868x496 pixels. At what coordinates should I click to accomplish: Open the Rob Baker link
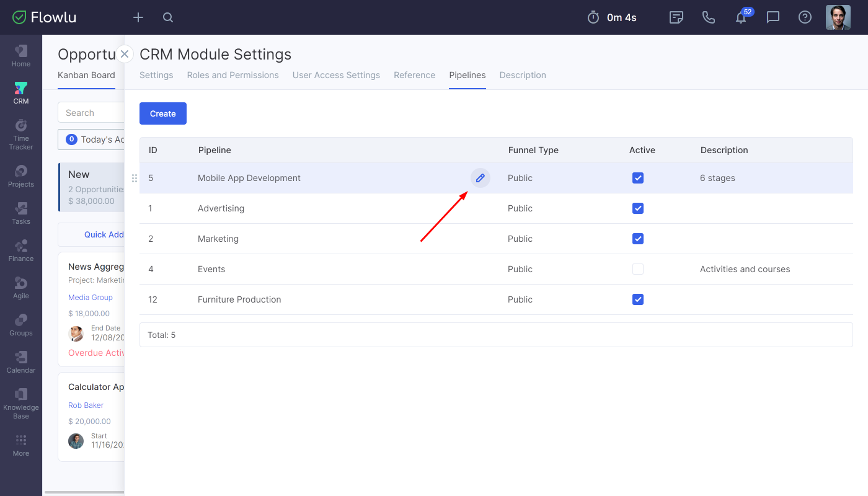(86, 405)
